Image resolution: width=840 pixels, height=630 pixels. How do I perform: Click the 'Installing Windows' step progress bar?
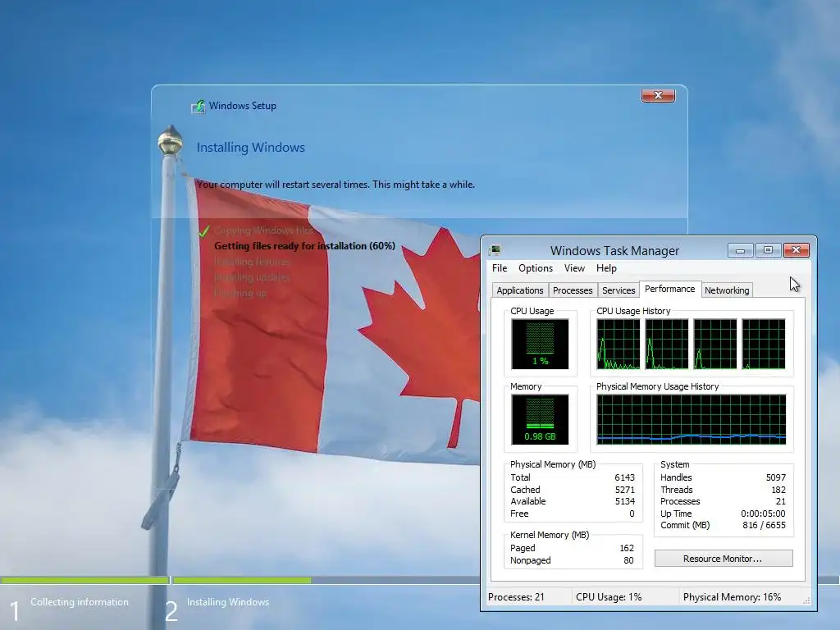326,580
